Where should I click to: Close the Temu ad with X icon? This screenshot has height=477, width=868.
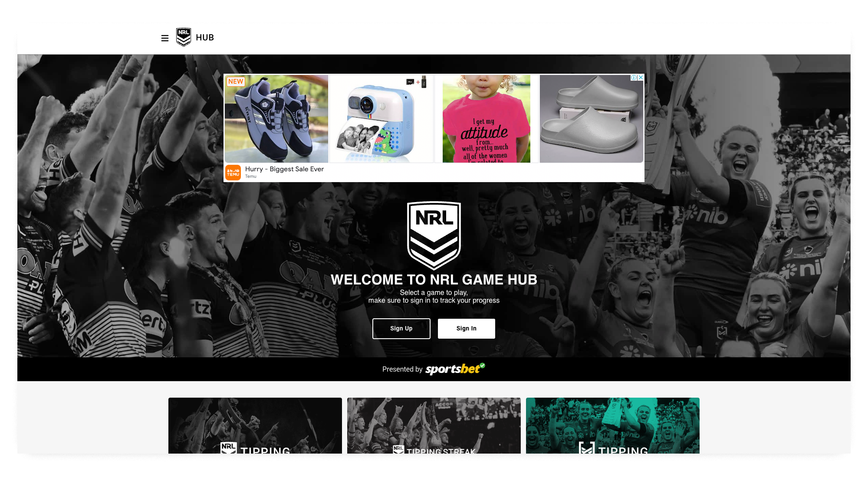coord(641,78)
